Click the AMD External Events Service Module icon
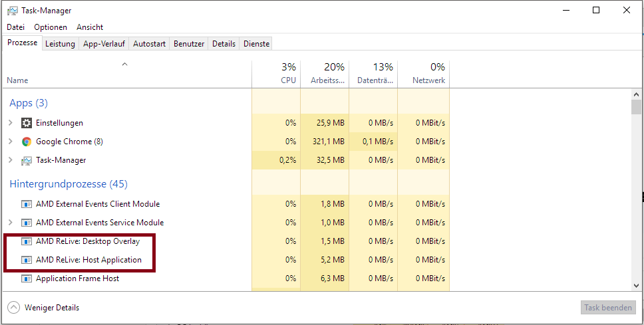The height and width of the screenshot is (325, 644). [x=27, y=223]
